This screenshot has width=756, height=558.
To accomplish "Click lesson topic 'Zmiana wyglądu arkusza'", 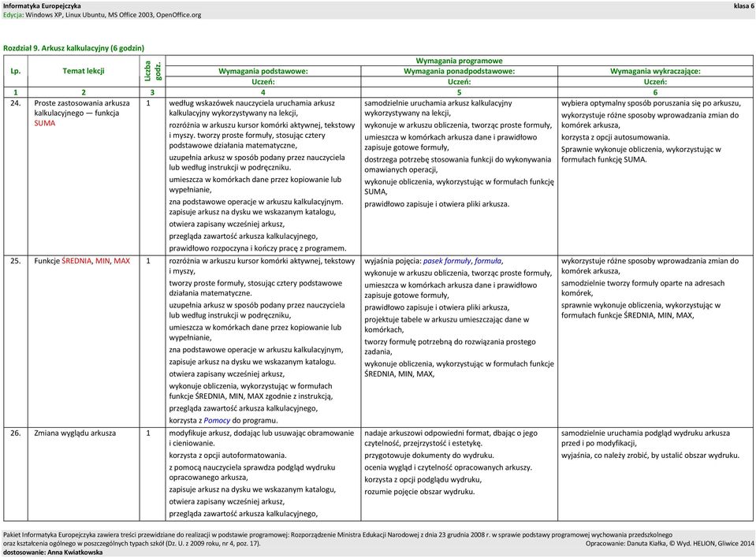I will point(75,433).
